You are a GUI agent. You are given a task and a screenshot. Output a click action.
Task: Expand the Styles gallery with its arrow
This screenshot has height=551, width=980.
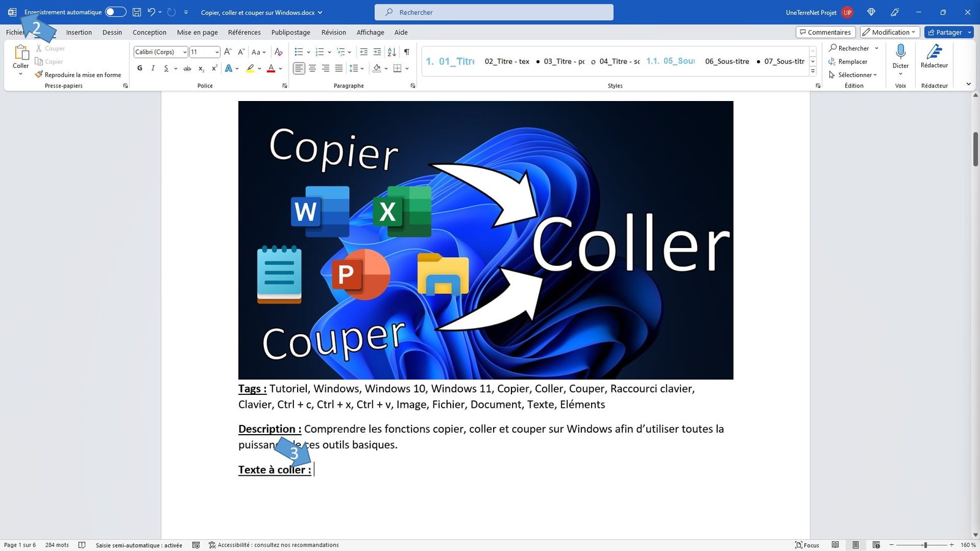(x=813, y=69)
